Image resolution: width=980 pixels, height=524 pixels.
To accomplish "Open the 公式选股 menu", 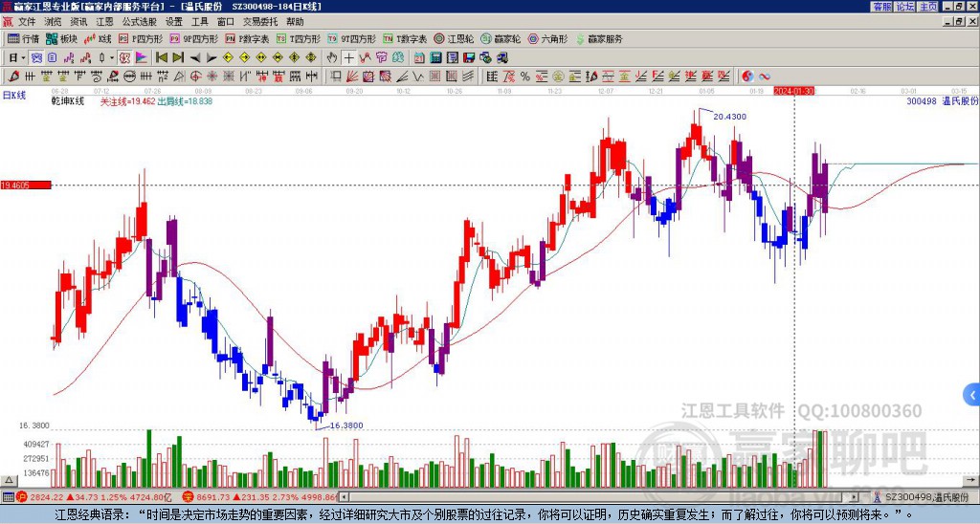I will (x=140, y=22).
